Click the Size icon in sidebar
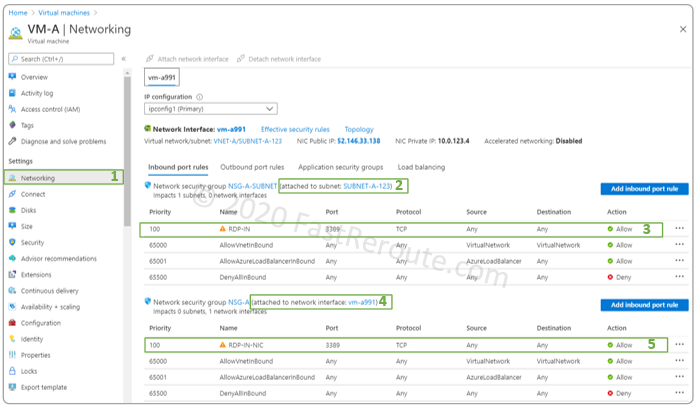Image resolution: width=697 pixels, height=405 pixels. tap(12, 226)
